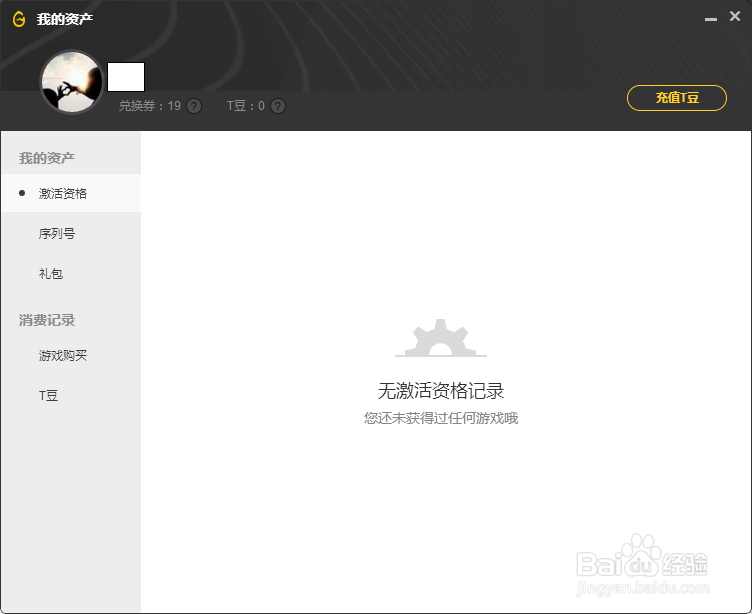The image size is (752, 614).
Task: Select 激活资格 in the sidebar
Action: pyautogui.click(x=71, y=193)
